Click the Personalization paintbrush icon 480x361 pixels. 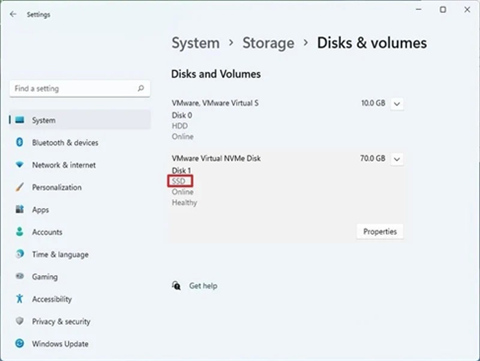tap(20, 187)
